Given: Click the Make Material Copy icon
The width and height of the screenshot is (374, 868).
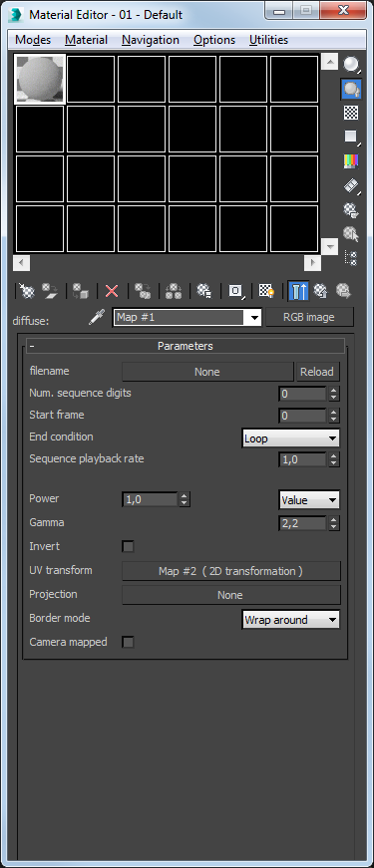Looking at the screenshot, I should coord(143,291).
